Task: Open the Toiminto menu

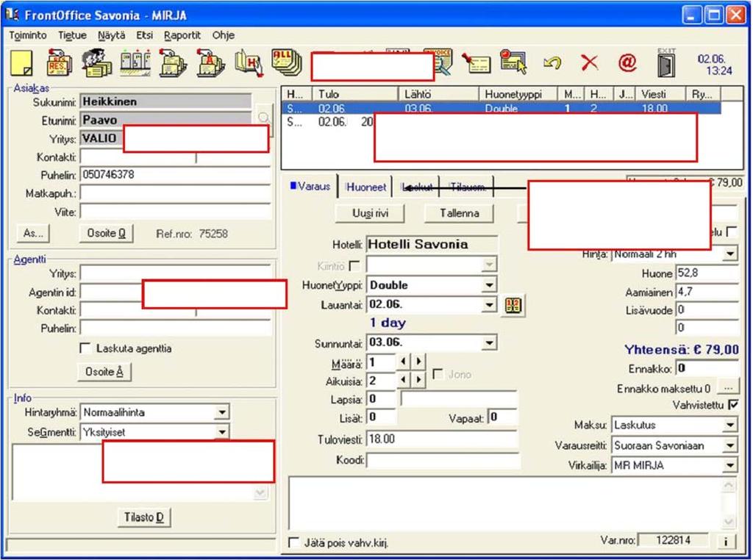Action: click(28, 35)
